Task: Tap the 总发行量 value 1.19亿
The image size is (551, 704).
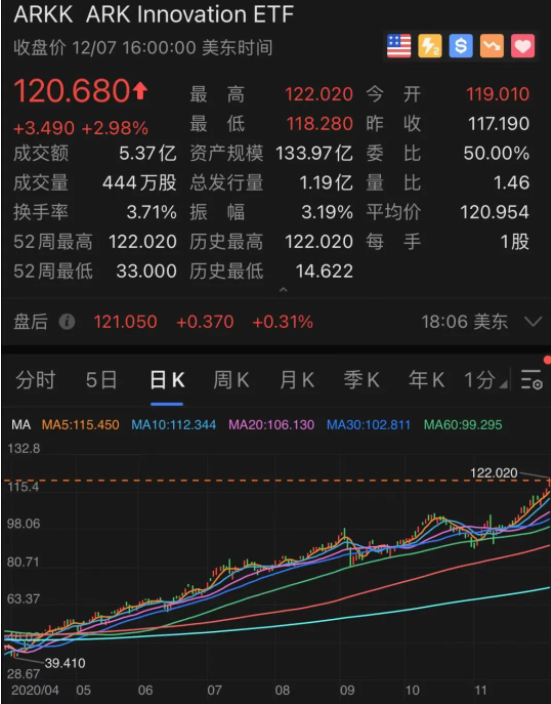Action: [x=326, y=183]
